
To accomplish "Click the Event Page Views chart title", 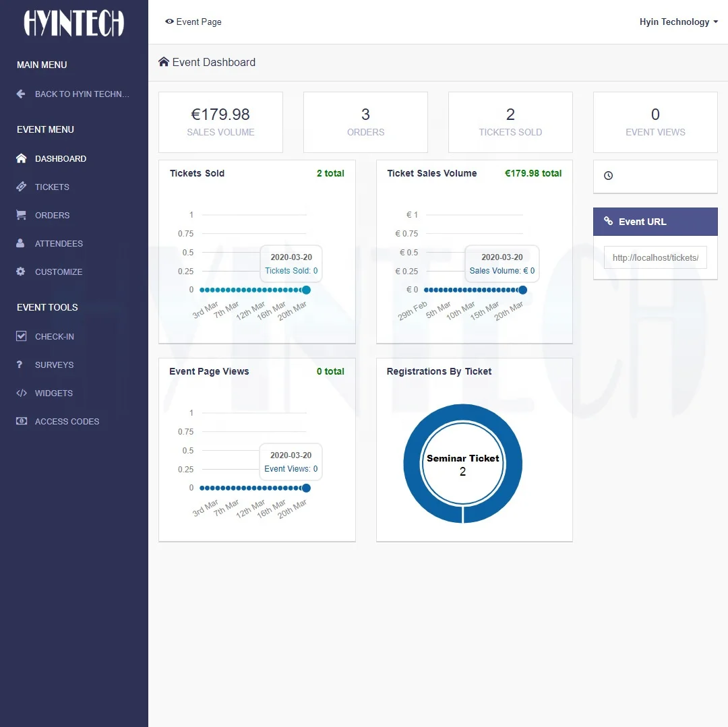I will click(x=209, y=371).
